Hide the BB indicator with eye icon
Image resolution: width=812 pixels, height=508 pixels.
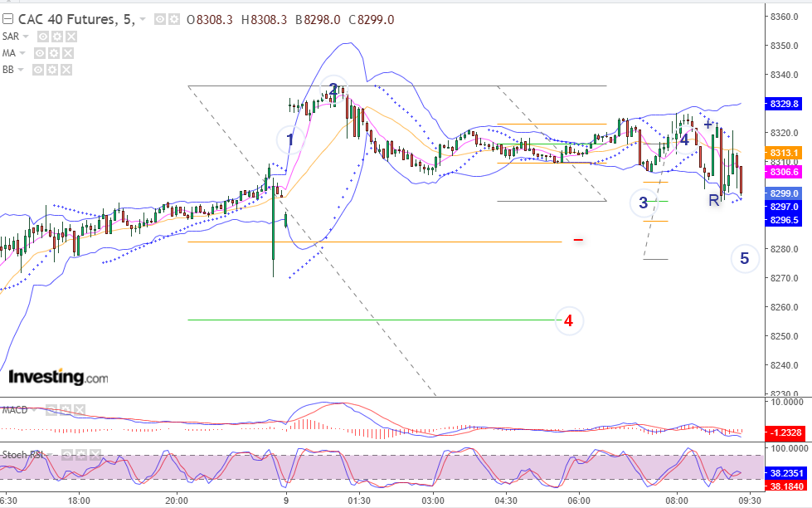click(x=38, y=70)
